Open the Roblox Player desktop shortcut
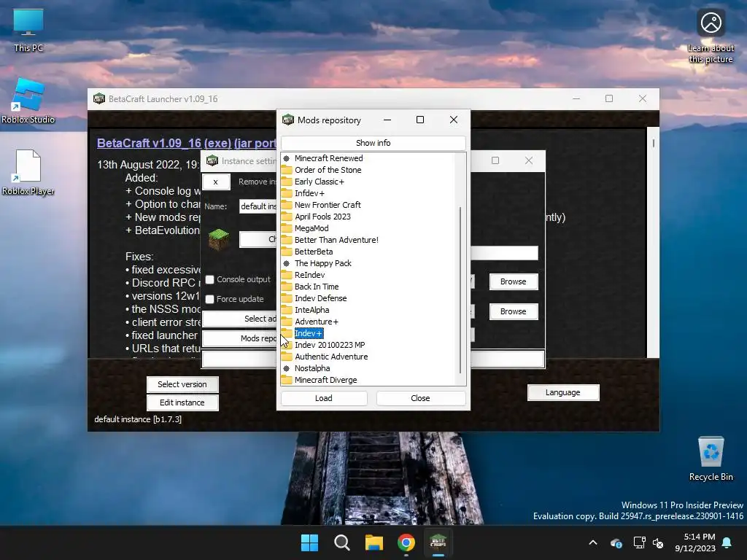Image resolution: width=747 pixels, height=560 pixels. [x=28, y=172]
